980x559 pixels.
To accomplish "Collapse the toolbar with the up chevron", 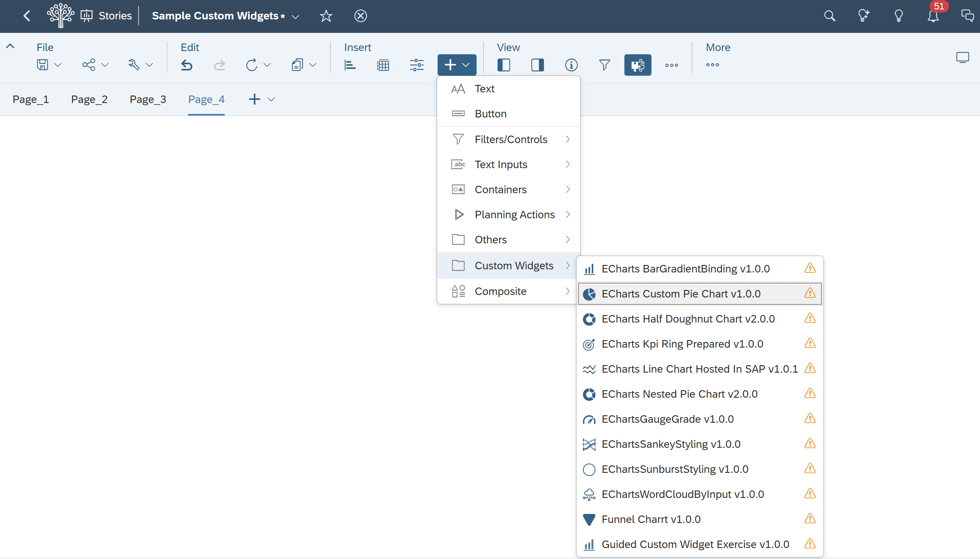I will tap(10, 46).
